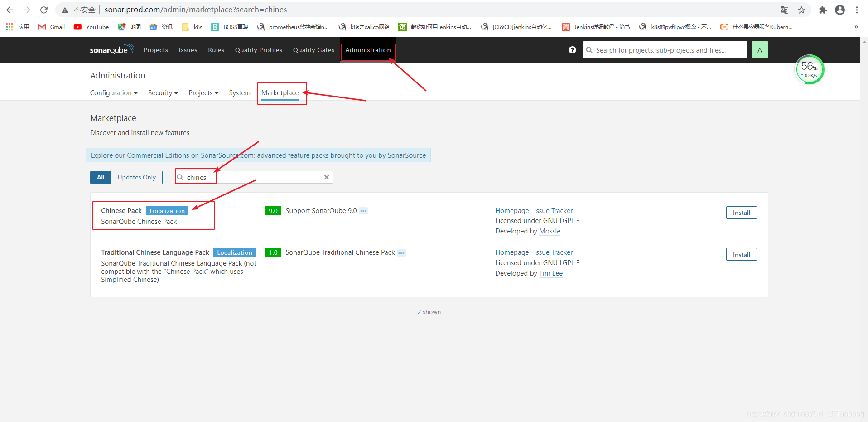
Task: Open the prometheus监控 bookmark
Action: pos(293,27)
